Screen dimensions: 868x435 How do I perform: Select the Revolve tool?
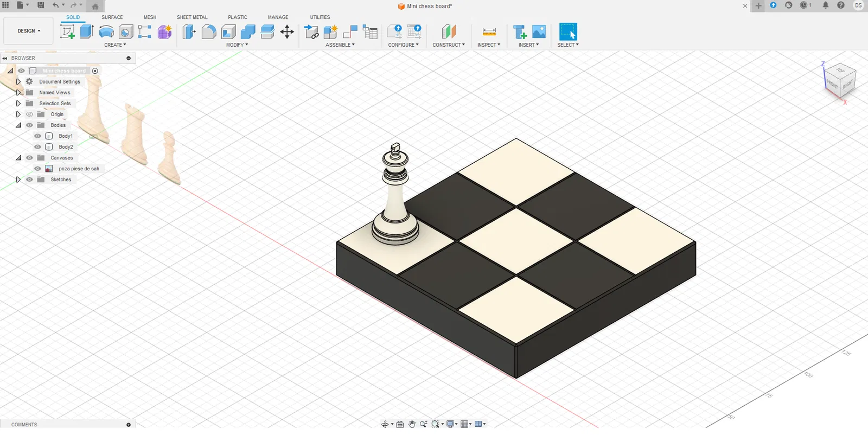point(106,32)
